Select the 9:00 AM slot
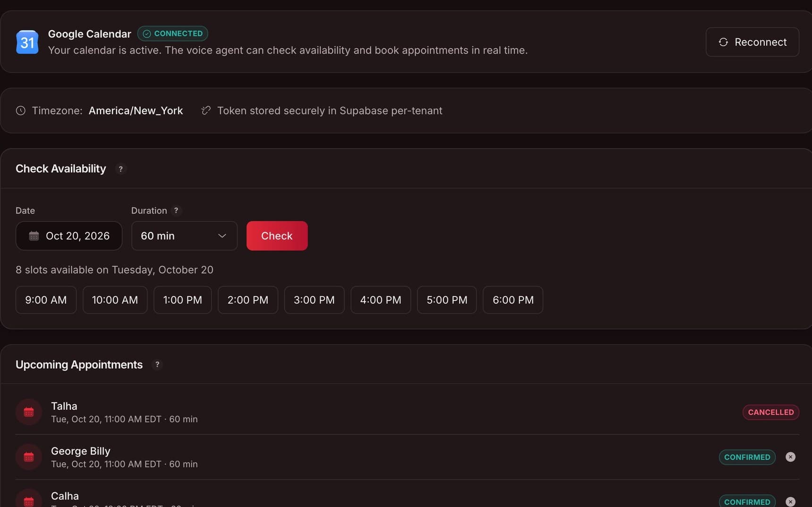 click(46, 300)
